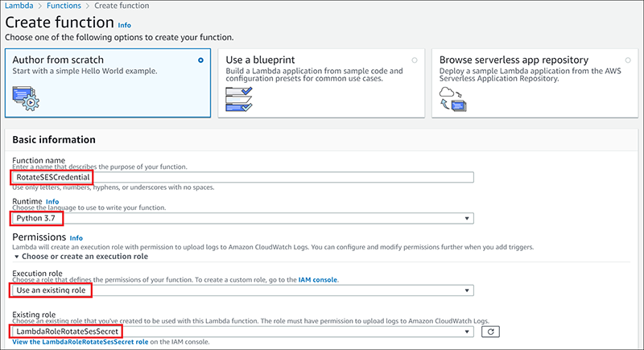Screen dimensions: 644x350
Task: Click Browse serverless app repository card title
Action: tap(514, 60)
